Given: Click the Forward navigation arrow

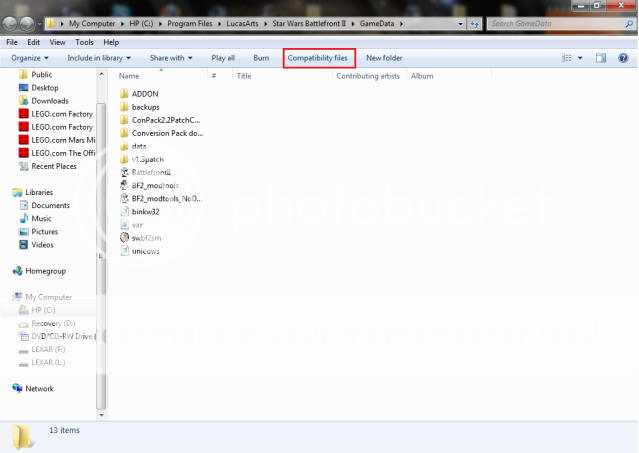Looking at the screenshot, I should pos(27,24).
